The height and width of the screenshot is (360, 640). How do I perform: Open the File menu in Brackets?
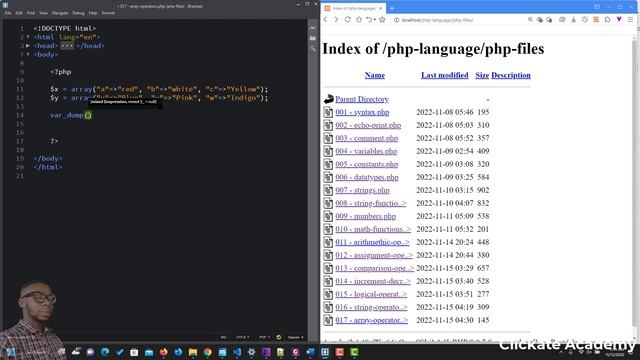pyautogui.click(x=8, y=13)
